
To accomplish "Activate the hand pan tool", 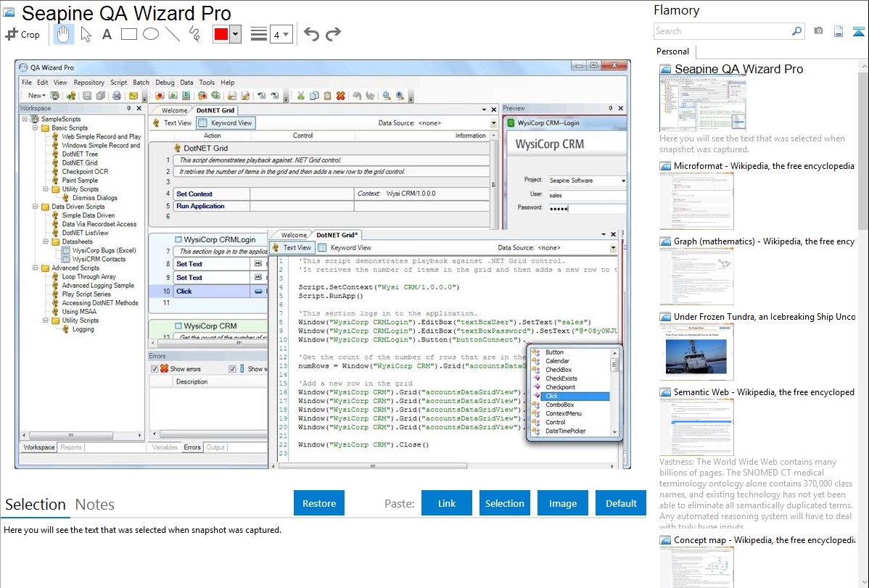I will click(64, 34).
